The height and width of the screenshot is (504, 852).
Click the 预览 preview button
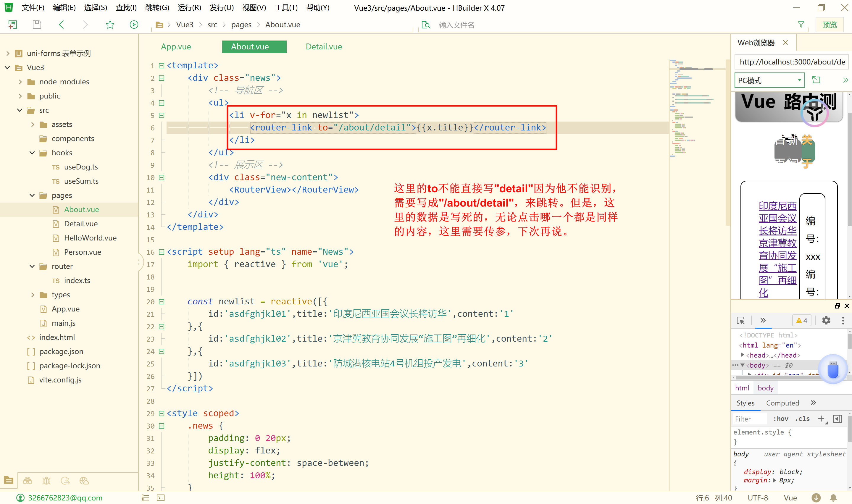[x=829, y=25]
